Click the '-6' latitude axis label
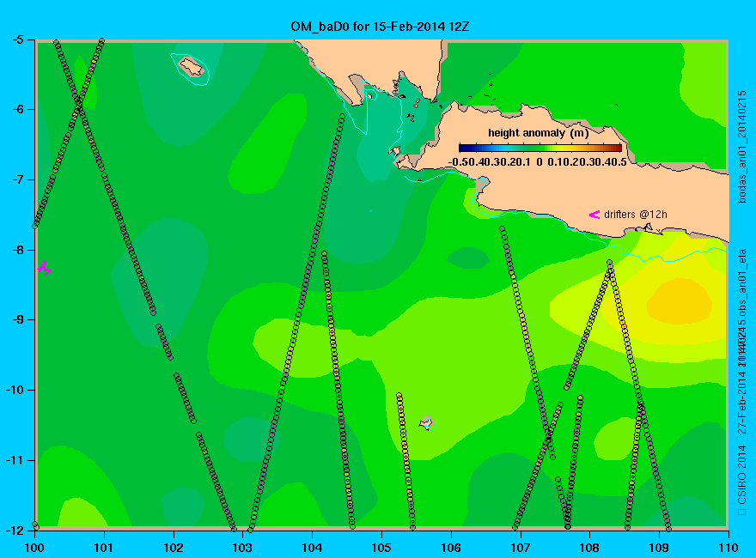The width and height of the screenshot is (756, 558). pyautogui.click(x=17, y=109)
